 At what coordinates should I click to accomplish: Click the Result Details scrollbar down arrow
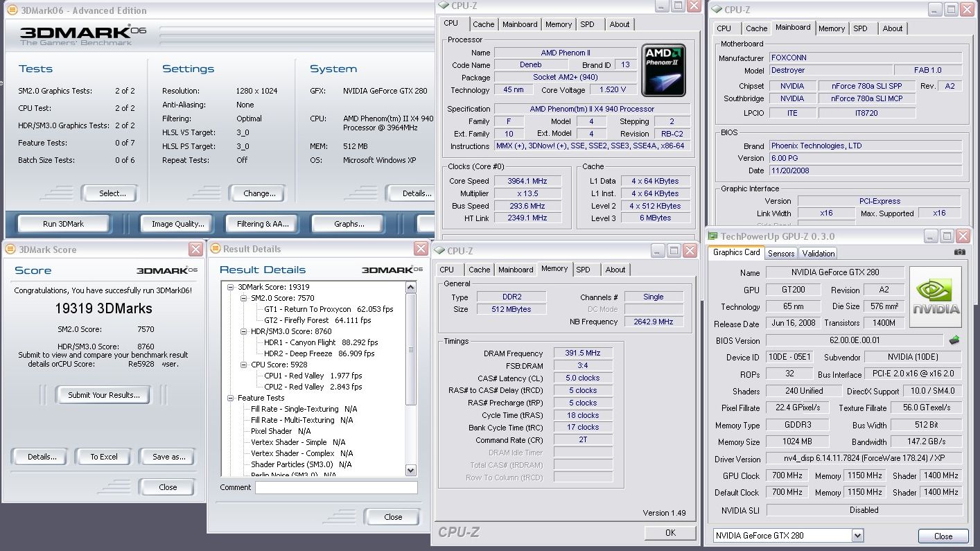click(410, 471)
